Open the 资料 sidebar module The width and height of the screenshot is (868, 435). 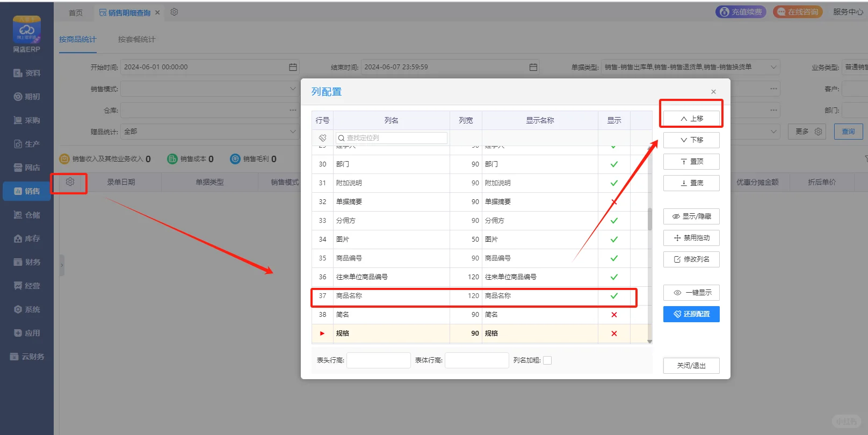(x=27, y=73)
